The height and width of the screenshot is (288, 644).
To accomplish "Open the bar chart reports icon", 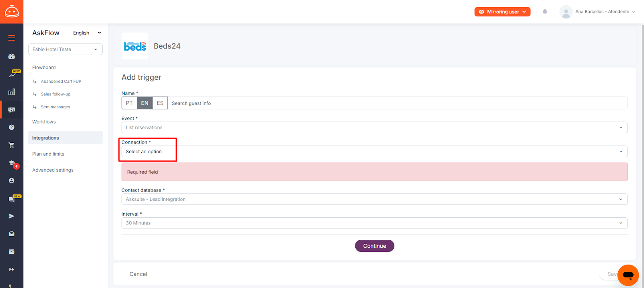I will coord(12,92).
